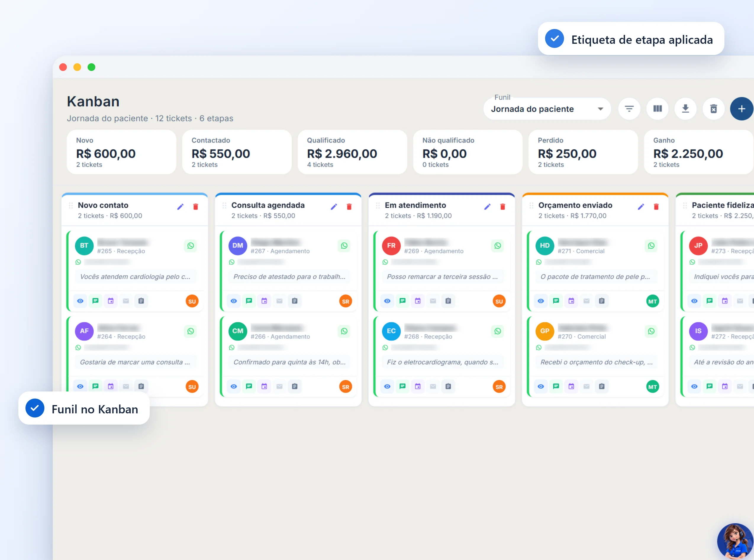Click the columns view icon button

657,109
